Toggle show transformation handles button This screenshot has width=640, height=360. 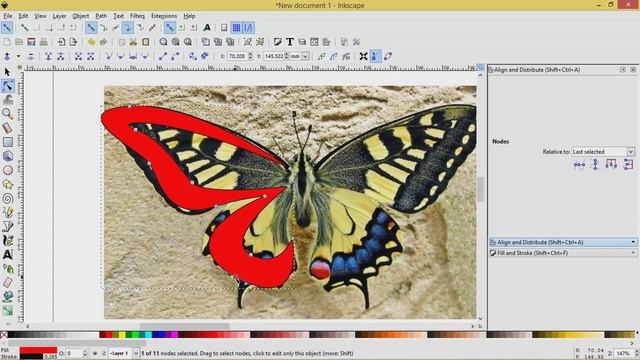pyautogui.click(x=363, y=56)
